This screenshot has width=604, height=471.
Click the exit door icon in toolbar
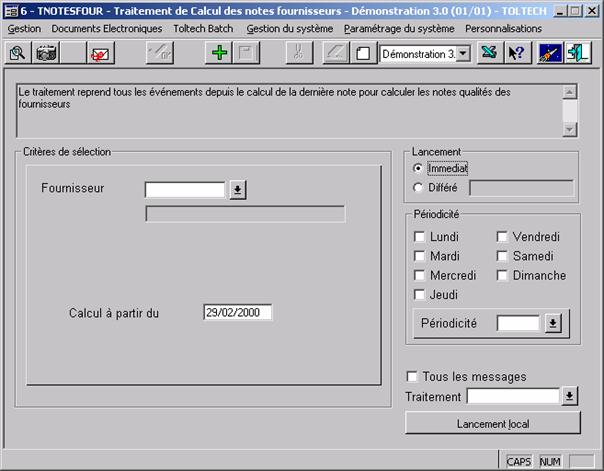[x=576, y=53]
